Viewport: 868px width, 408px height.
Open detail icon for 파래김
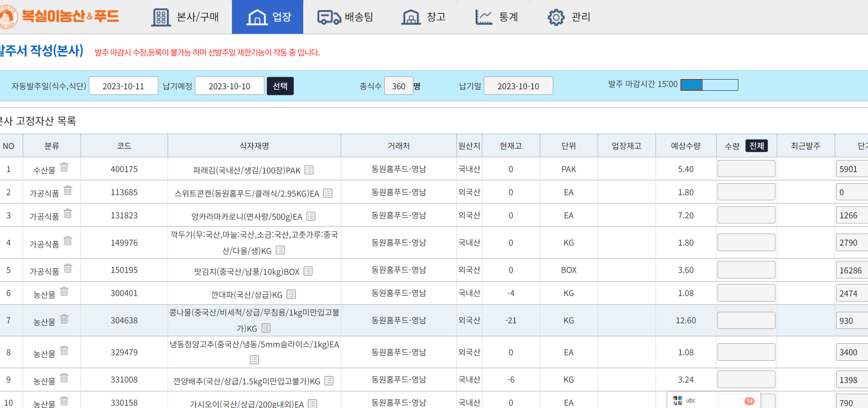(x=309, y=170)
